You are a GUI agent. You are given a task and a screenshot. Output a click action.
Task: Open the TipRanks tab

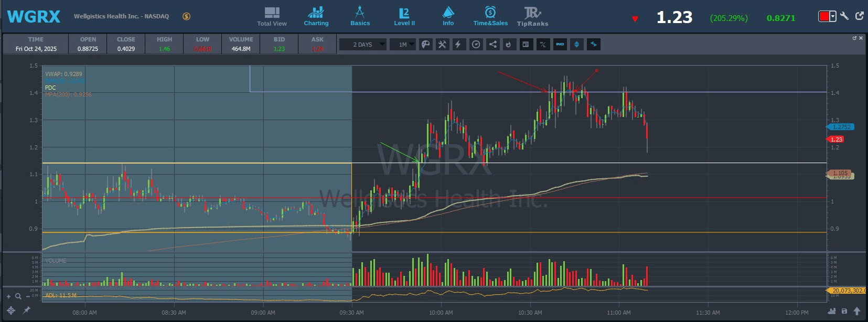pos(532,17)
